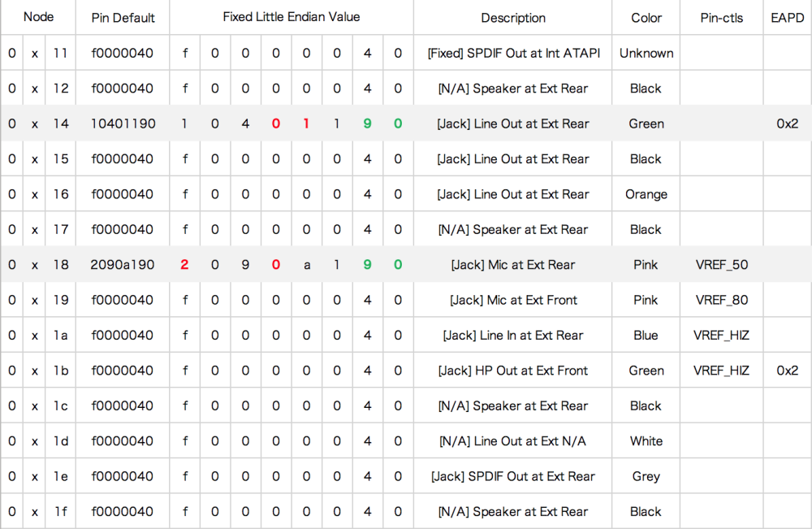
Task: Select the Pin-ctls column header
Action: coord(721,18)
